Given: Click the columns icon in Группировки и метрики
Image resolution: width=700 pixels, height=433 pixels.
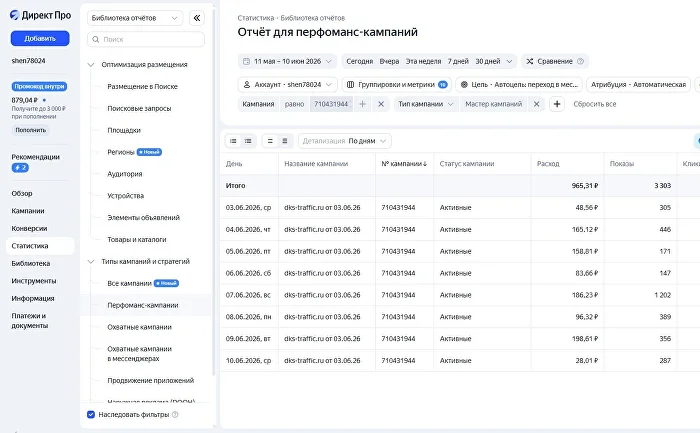Looking at the screenshot, I should [x=350, y=84].
